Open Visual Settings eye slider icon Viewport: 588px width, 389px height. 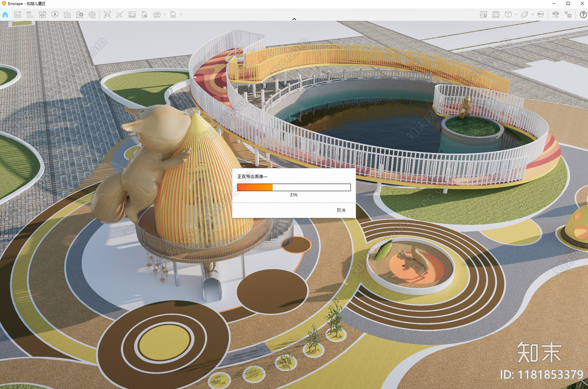click(x=556, y=15)
